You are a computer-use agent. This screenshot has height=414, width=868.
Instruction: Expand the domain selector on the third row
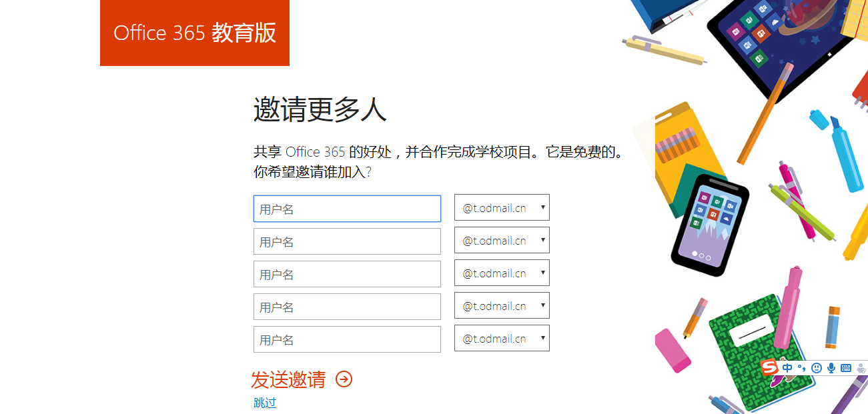pos(501,273)
